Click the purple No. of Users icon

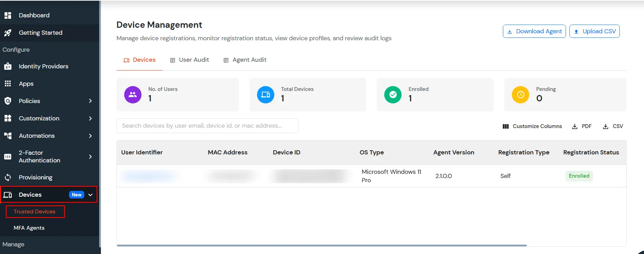pyautogui.click(x=133, y=95)
